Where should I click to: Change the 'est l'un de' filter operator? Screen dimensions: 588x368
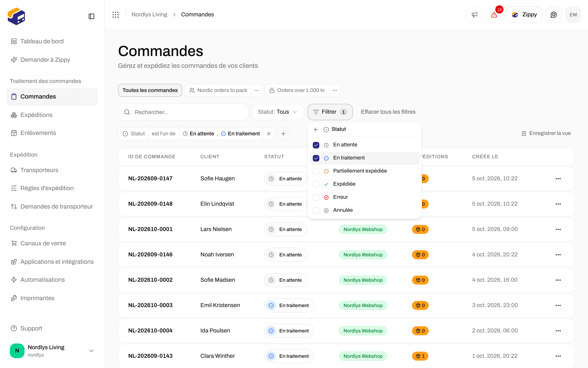pyautogui.click(x=164, y=134)
